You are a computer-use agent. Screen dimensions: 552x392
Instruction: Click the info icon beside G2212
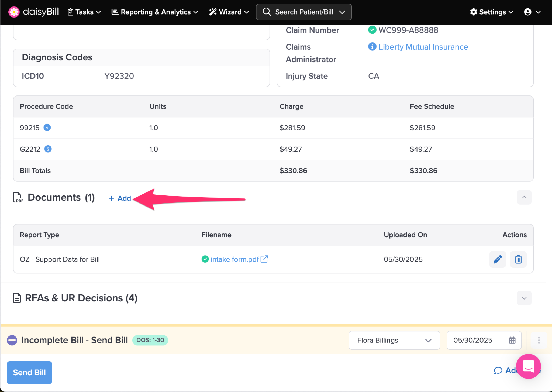[x=48, y=149]
